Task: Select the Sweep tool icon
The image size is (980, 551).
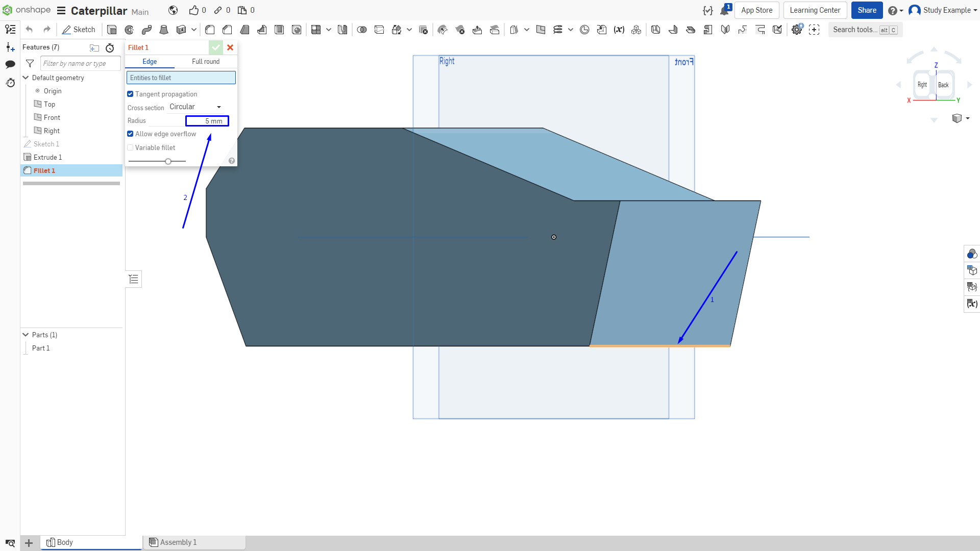Action: point(146,30)
